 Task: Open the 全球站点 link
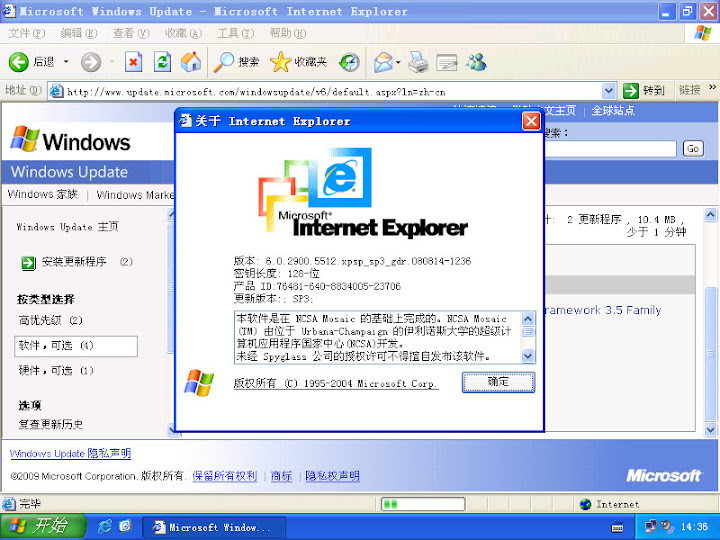[x=613, y=111]
